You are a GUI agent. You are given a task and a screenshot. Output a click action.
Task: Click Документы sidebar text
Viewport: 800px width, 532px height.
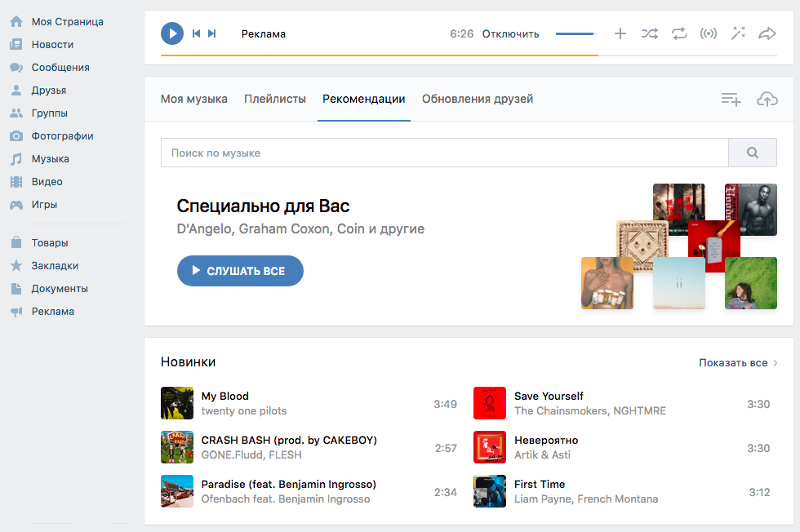click(x=60, y=289)
